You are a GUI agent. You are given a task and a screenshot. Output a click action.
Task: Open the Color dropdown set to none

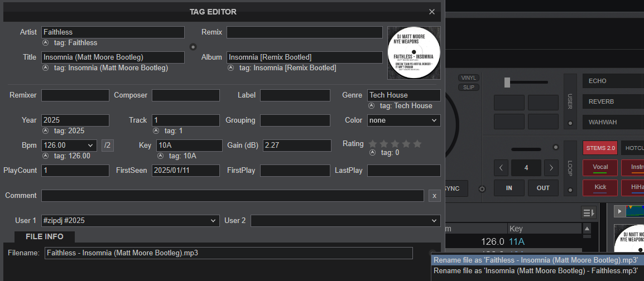(403, 120)
